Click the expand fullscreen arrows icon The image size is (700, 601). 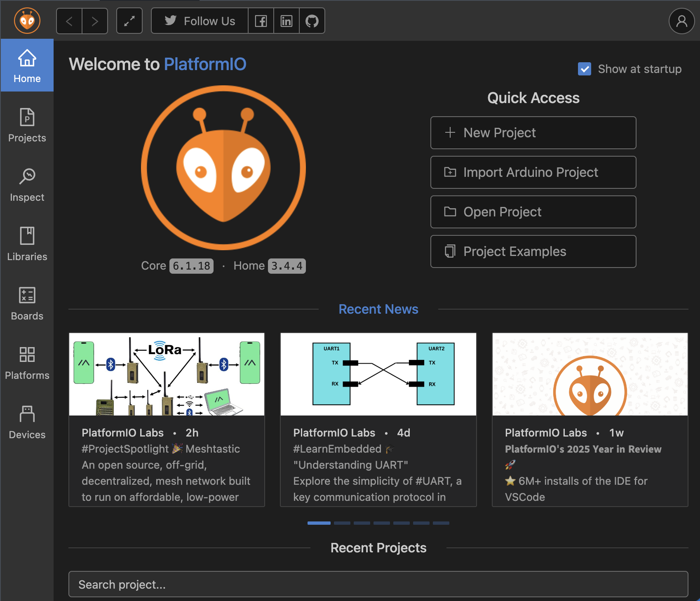click(129, 21)
